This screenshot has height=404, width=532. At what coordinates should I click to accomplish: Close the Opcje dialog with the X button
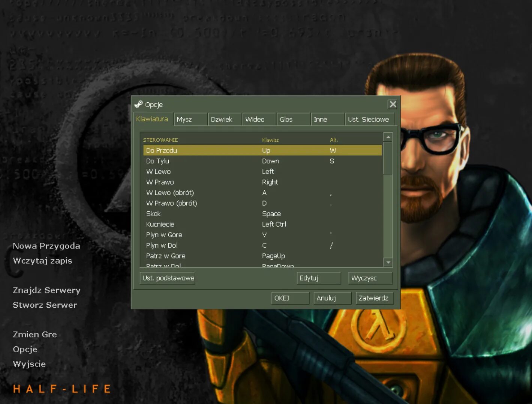tap(393, 104)
